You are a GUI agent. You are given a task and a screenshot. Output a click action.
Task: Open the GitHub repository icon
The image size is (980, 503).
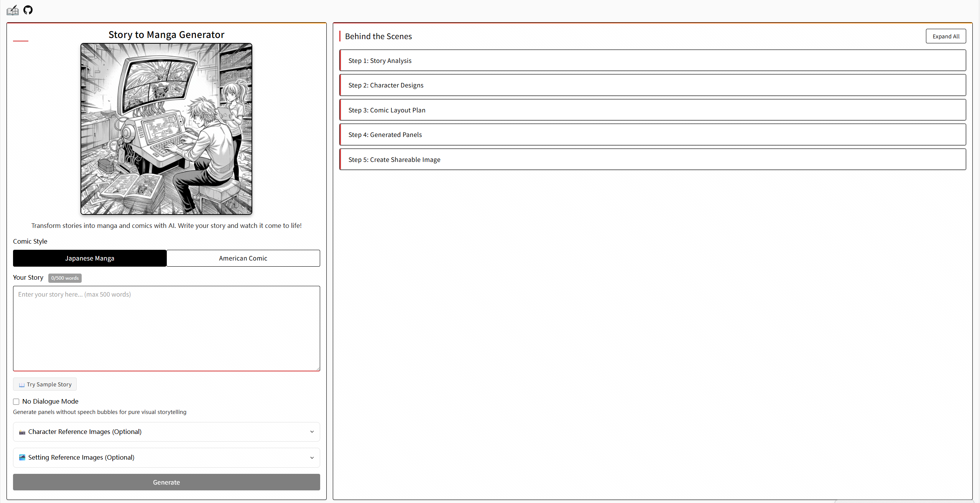[28, 10]
